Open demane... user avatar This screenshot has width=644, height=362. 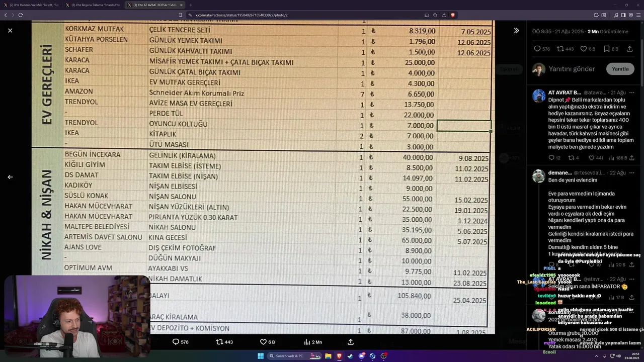tap(539, 176)
